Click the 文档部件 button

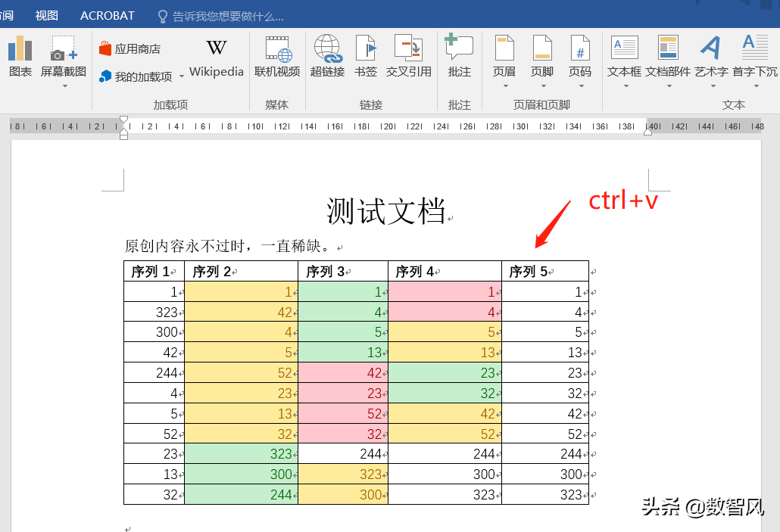667,57
